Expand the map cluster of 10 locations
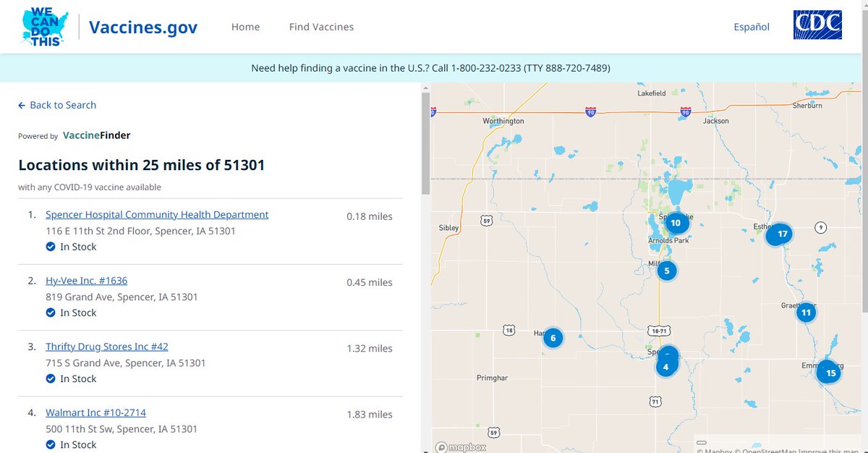 pyautogui.click(x=676, y=223)
